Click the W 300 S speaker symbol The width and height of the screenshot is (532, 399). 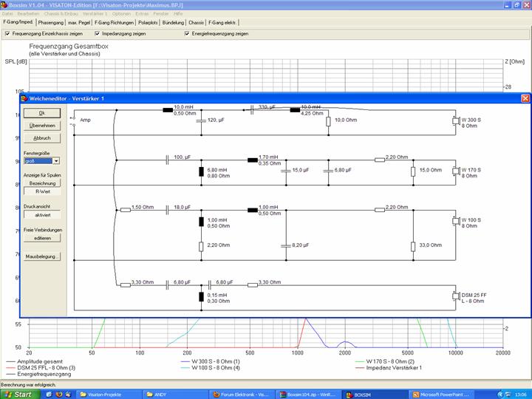click(454, 121)
